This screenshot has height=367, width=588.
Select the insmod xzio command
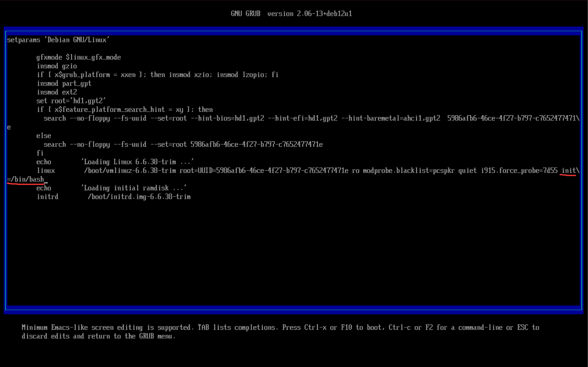[x=191, y=75]
